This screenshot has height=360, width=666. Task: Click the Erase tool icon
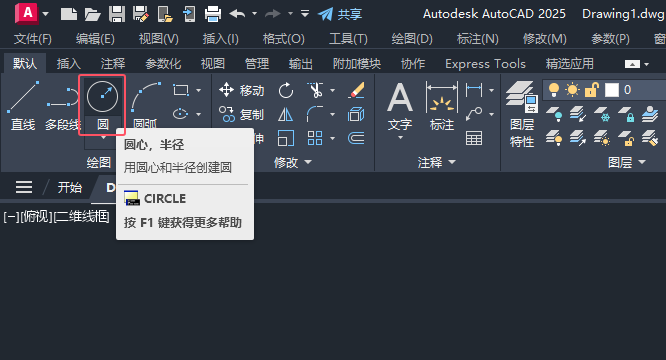coord(356,90)
